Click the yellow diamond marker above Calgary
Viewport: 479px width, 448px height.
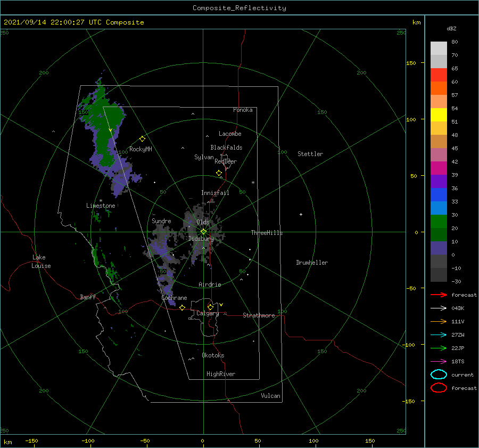(x=210, y=307)
